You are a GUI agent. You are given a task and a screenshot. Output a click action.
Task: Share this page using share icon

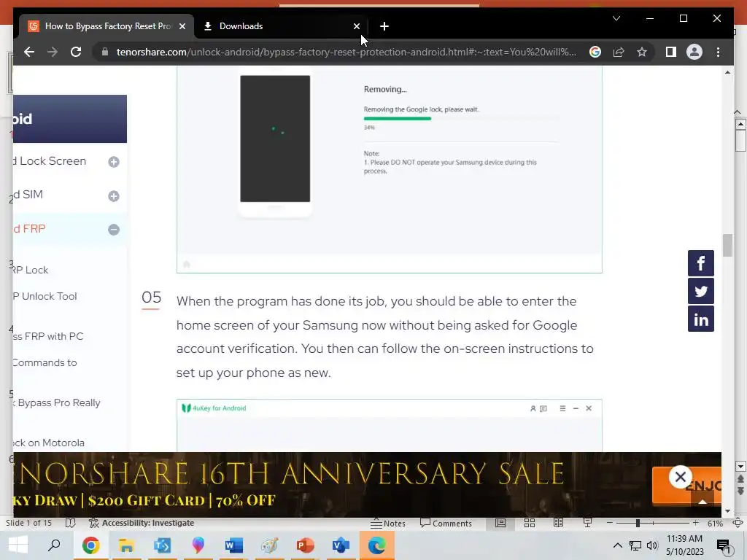click(x=619, y=52)
